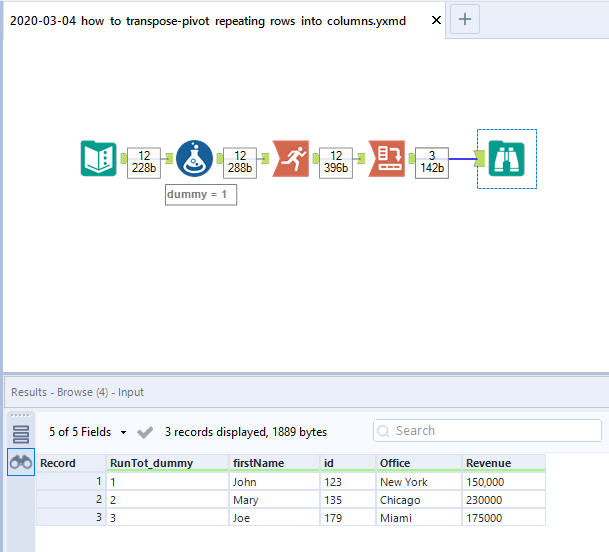Click the 12 records 396b connection label

[x=336, y=163]
